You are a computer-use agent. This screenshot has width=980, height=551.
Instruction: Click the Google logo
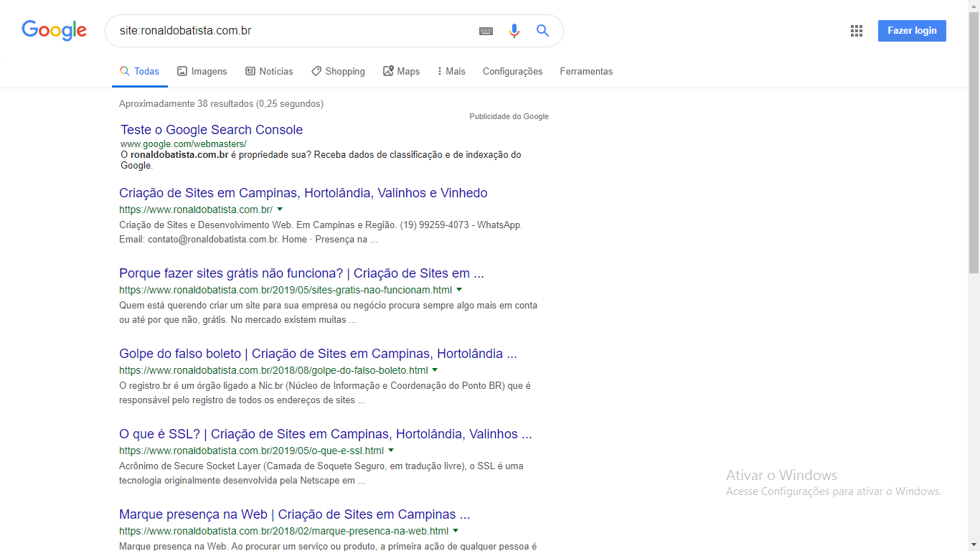[54, 30]
